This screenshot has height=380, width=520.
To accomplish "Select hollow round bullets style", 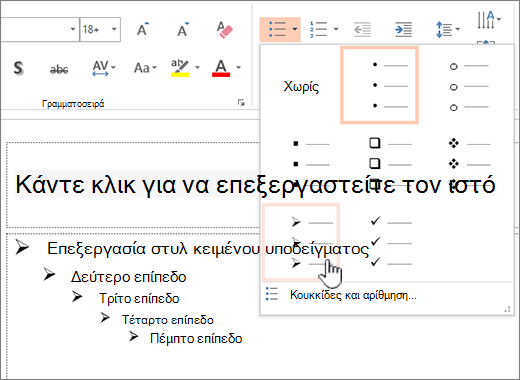I will [470, 86].
